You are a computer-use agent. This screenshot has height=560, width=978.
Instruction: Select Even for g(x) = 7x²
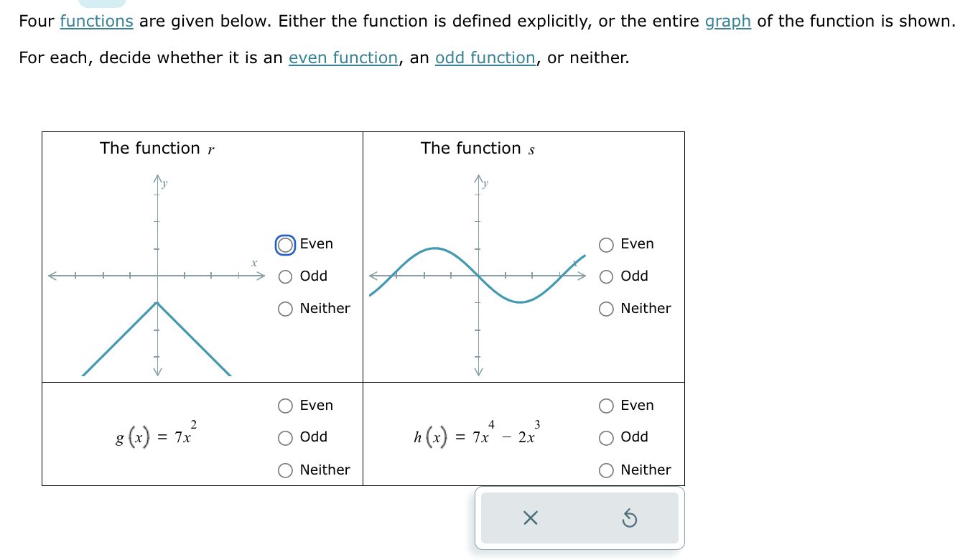285,406
